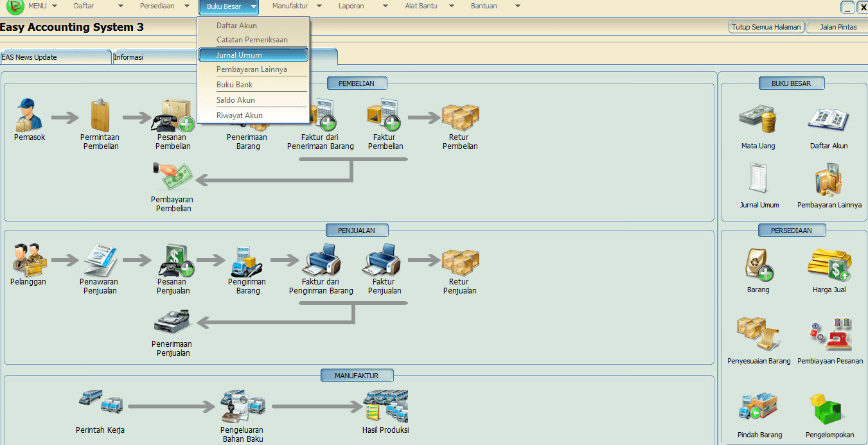Open Pengeluaran Bahan Baku icon

242,406
